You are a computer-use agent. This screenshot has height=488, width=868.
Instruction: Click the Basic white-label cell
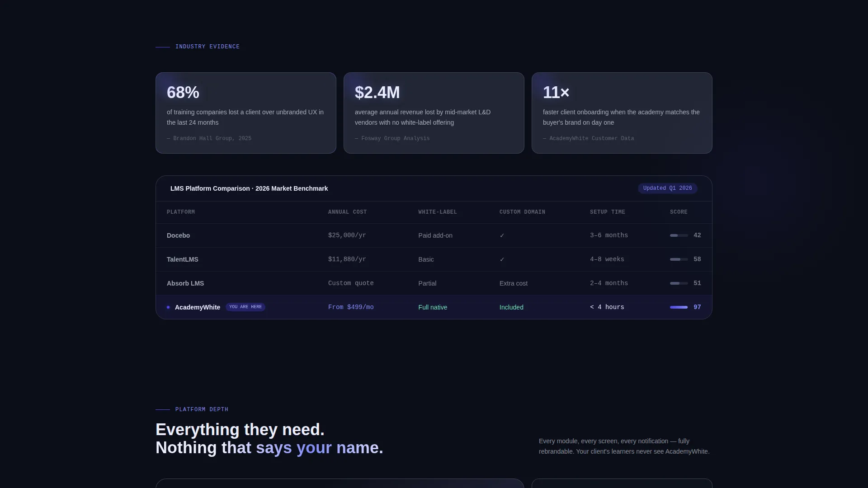tap(426, 259)
